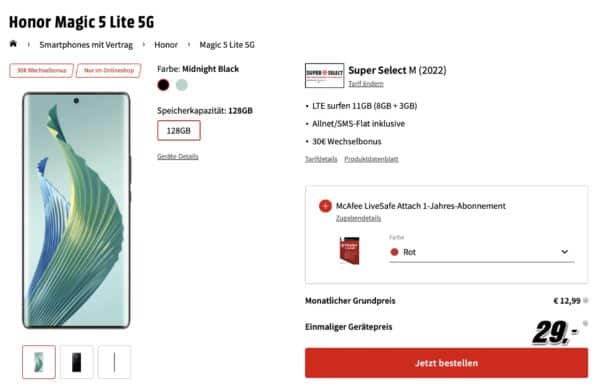This screenshot has height=386, width=600.
Task: Go to the Honor breadcrumb
Action: pos(166,45)
